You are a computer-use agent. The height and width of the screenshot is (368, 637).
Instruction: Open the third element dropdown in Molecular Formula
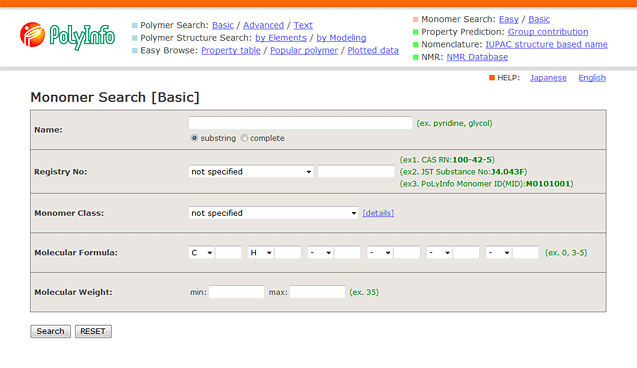point(321,253)
